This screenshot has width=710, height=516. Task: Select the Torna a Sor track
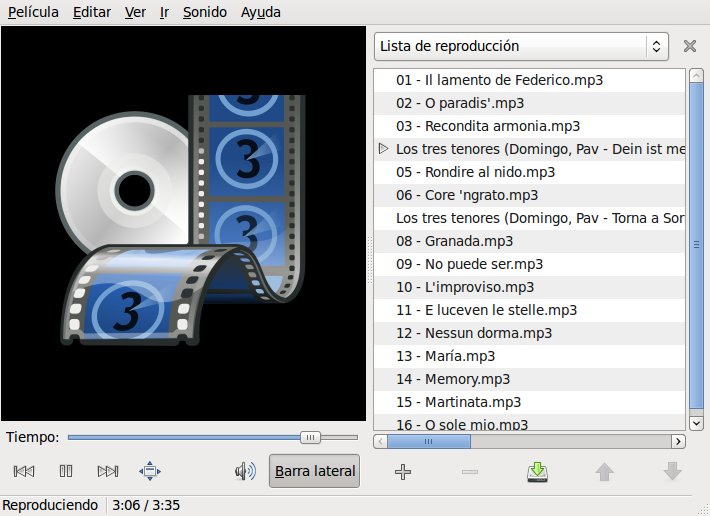point(529,219)
